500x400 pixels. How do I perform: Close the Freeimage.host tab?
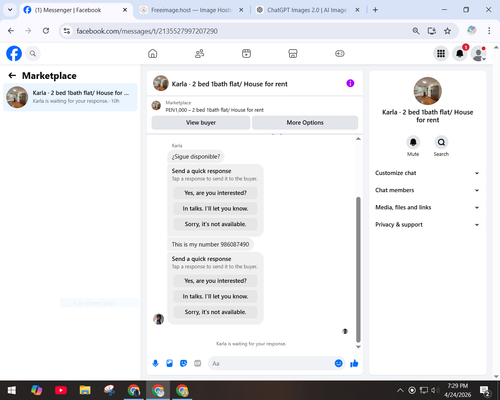click(x=241, y=10)
